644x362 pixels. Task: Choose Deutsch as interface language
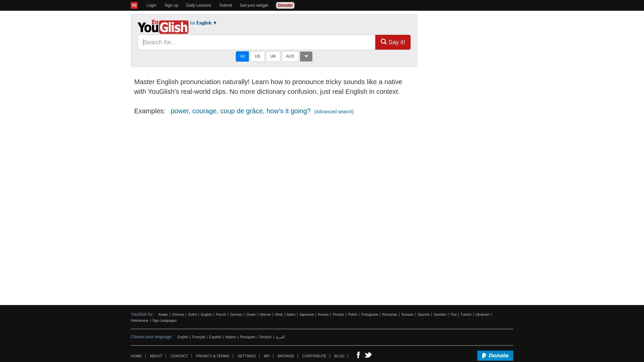point(265,337)
